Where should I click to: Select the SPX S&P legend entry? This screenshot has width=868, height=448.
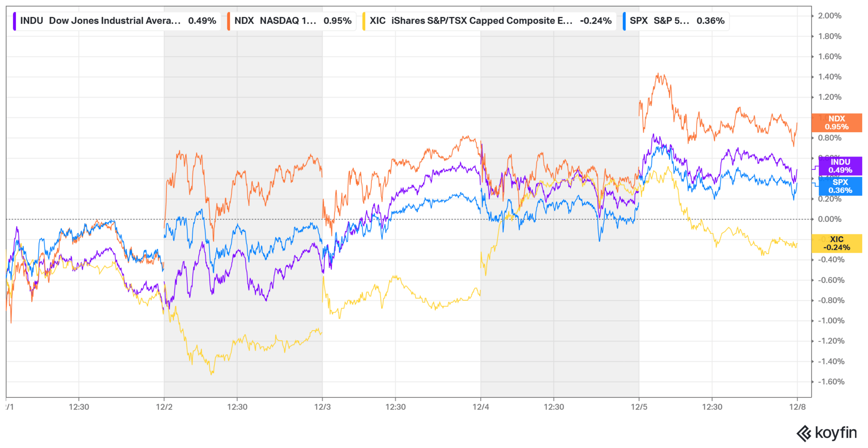675,21
